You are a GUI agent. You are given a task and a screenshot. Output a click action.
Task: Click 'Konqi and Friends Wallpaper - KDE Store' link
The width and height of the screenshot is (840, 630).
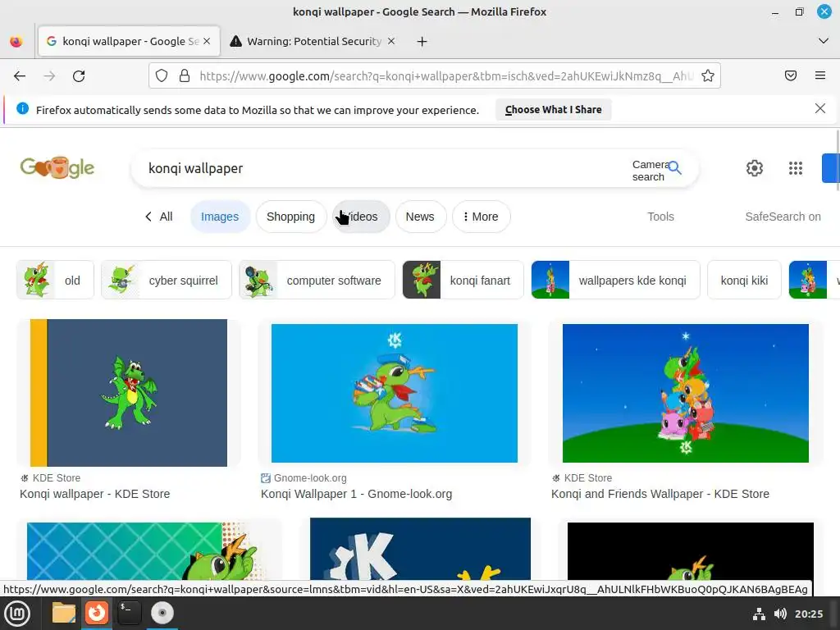click(x=660, y=494)
